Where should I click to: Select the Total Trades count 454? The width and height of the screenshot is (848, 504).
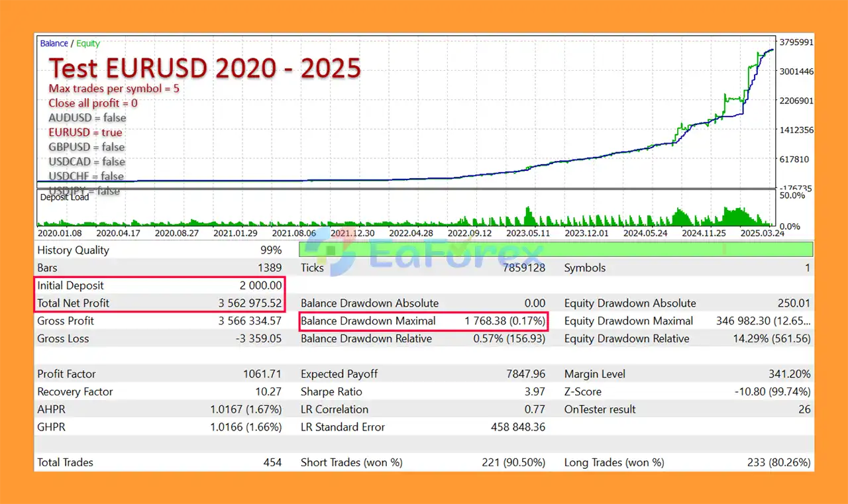[272, 463]
